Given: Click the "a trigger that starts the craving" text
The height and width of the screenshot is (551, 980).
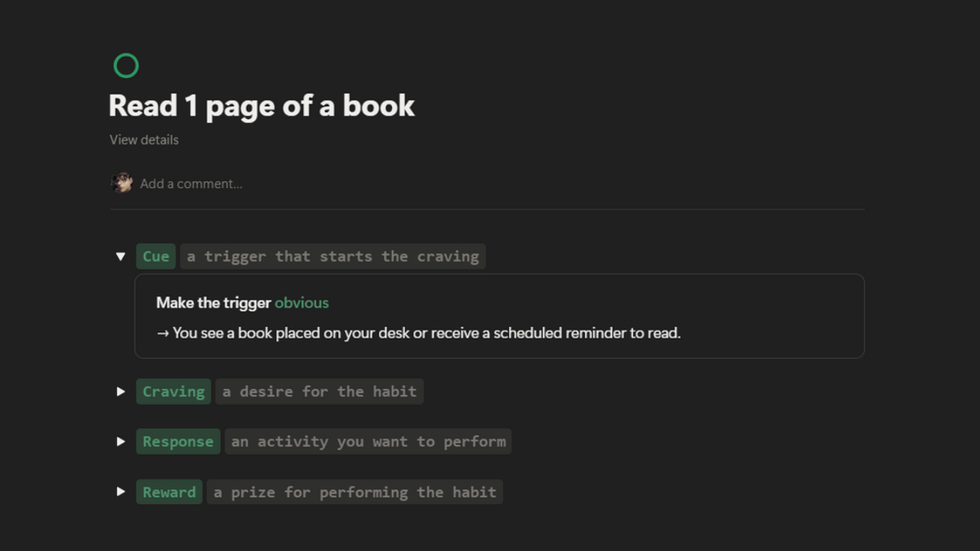Looking at the screenshot, I should [333, 256].
